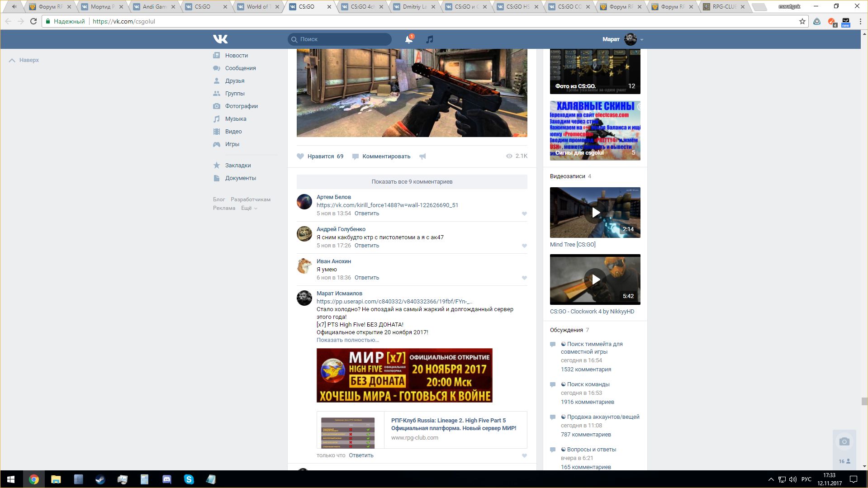Switch to the RPG-CLUB browser tab
868x488 pixels.
point(724,7)
